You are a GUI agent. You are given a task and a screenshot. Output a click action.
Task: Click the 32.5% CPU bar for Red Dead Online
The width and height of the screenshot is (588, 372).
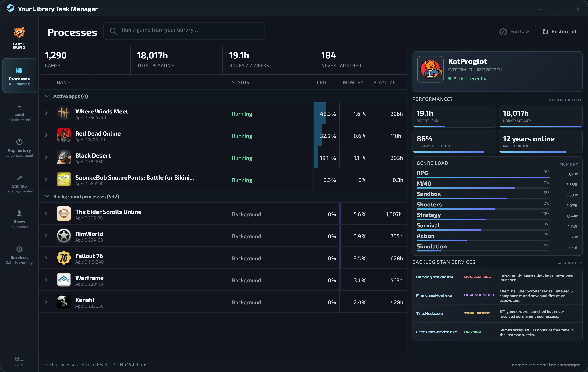tap(318, 135)
